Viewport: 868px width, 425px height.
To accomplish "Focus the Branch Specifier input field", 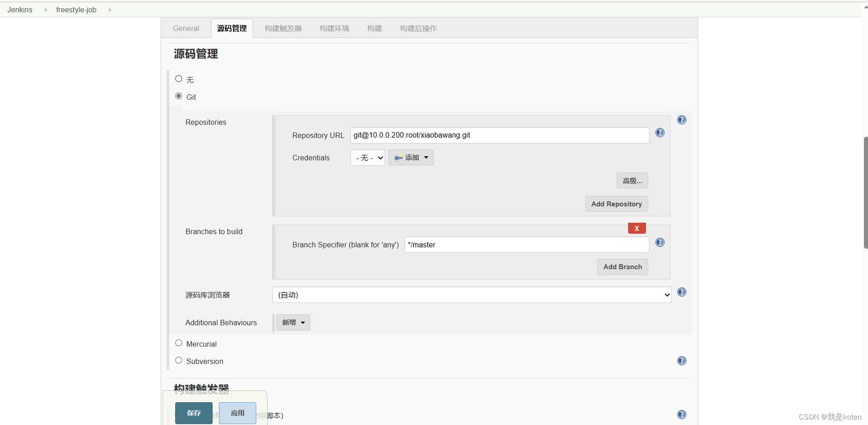I will click(527, 245).
